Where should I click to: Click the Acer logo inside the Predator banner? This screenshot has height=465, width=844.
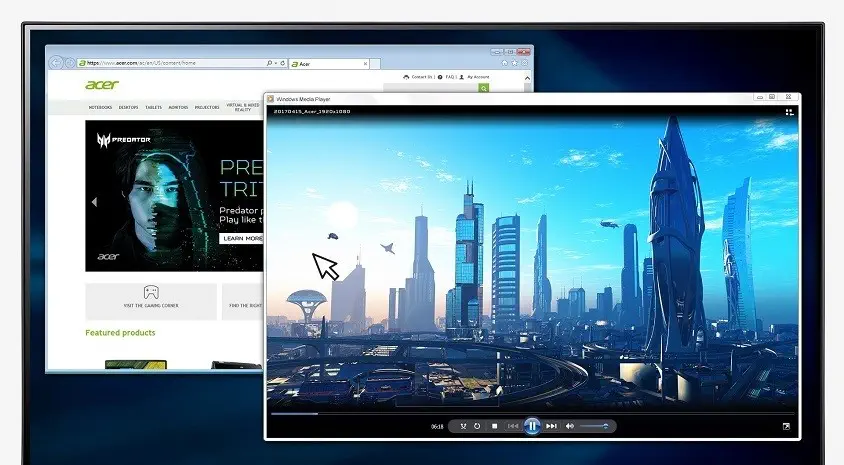point(108,257)
